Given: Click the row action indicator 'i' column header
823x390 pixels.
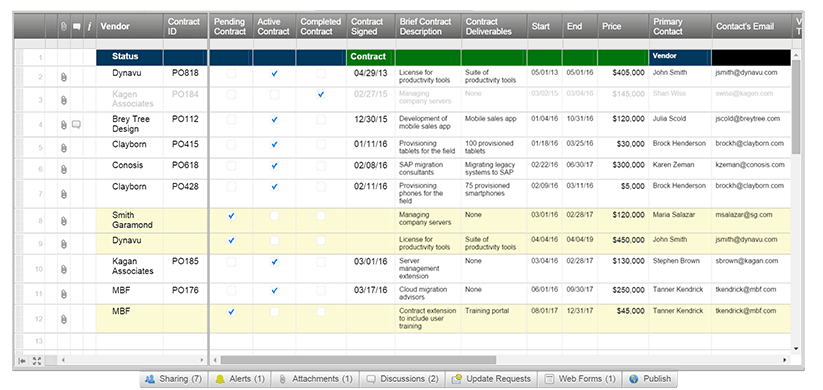Looking at the screenshot, I should 90,27.
